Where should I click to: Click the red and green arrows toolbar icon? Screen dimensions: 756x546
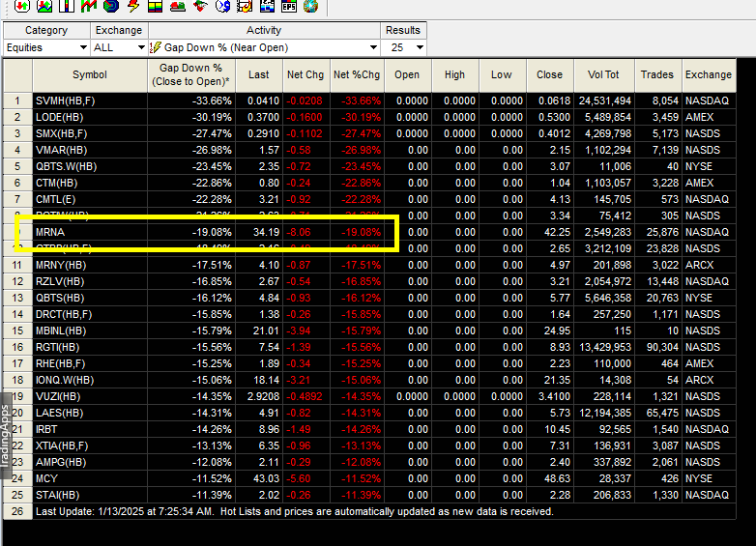(x=22, y=6)
